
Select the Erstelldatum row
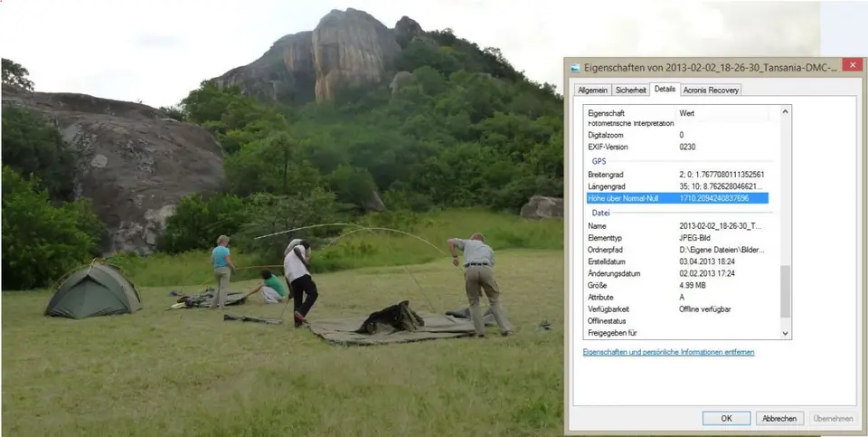tap(677, 261)
